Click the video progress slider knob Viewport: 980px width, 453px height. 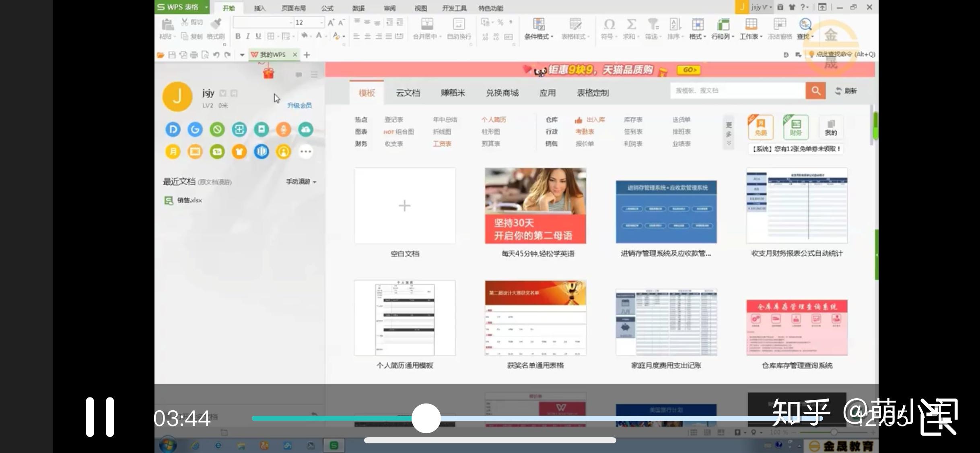(426, 418)
